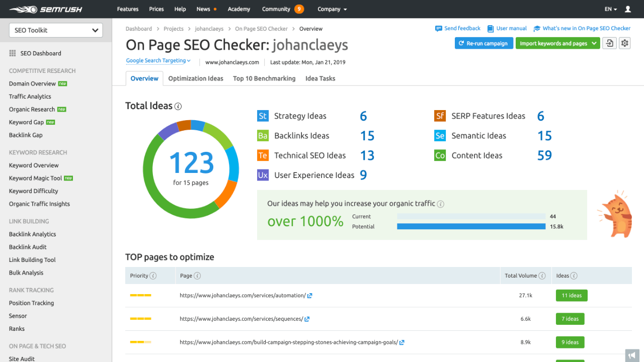Click the Current traffic bar
The width and height of the screenshot is (644, 362).
coord(471,217)
